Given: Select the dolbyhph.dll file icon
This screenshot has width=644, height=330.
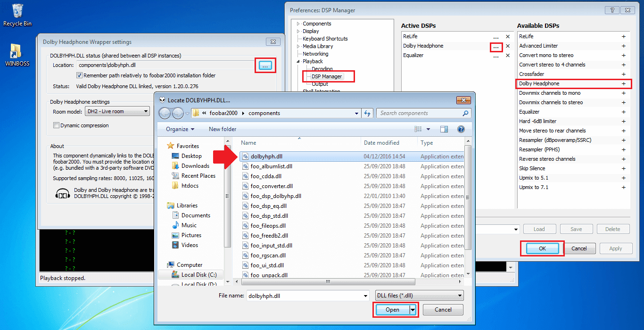Looking at the screenshot, I should (245, 157).
